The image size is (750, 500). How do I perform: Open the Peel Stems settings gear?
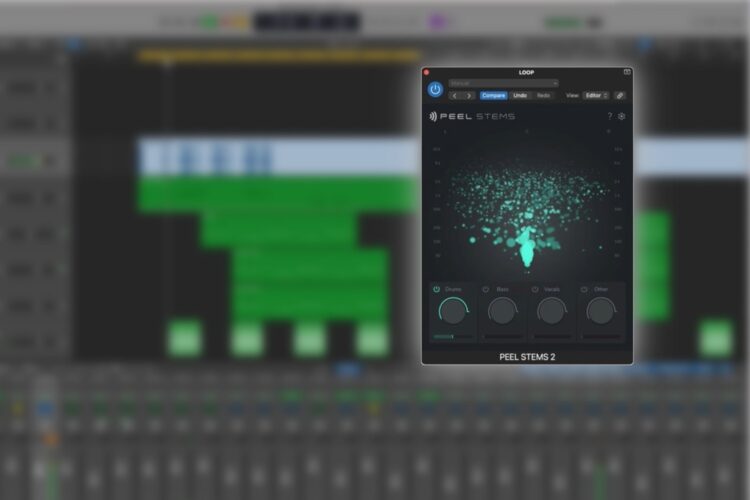621,116
